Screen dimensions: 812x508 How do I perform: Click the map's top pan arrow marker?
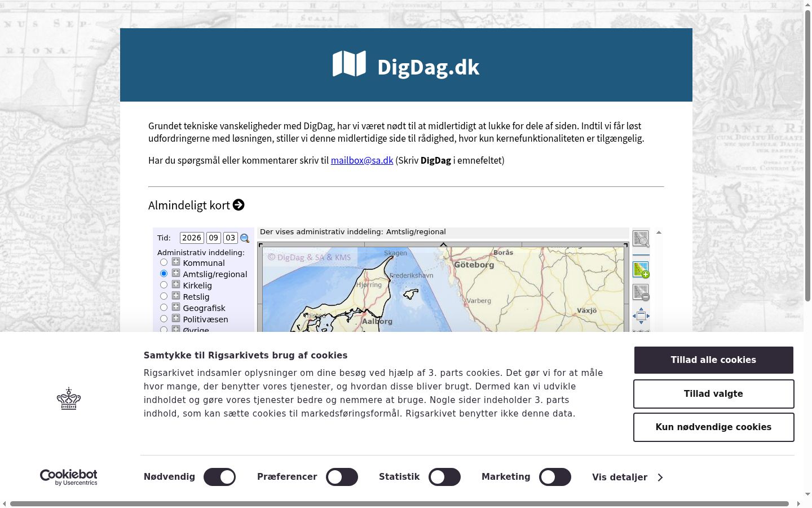click(x=443, y=244)
